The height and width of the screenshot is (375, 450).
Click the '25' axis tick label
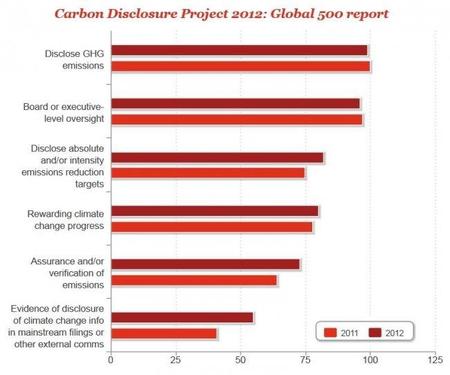tap(176, 360)
